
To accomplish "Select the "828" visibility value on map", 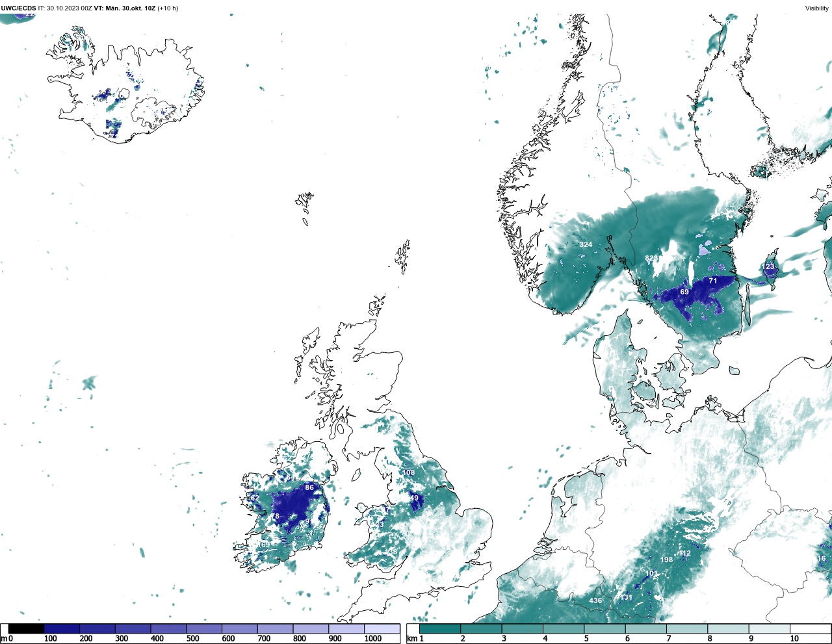I will pos(651,258).
